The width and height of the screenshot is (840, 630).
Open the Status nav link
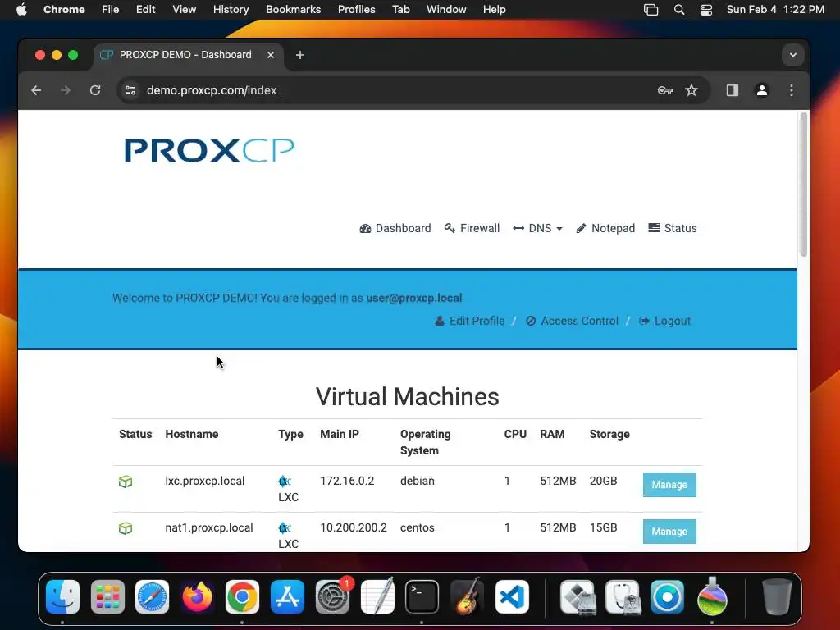pos(673,228)
